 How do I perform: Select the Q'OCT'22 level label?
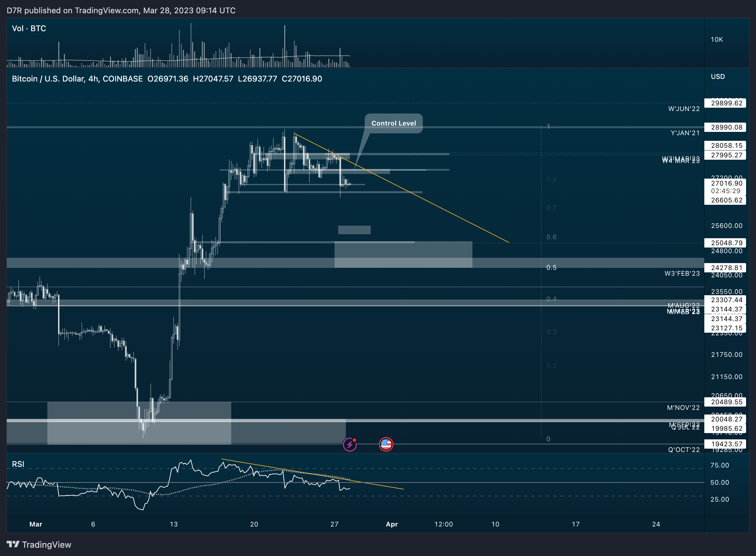[x=684, y=450]
